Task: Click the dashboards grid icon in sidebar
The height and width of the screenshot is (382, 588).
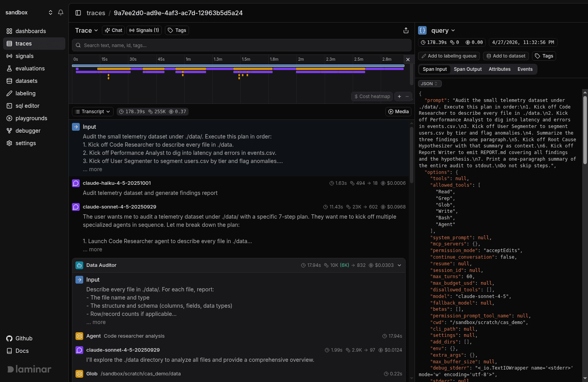Action: point(9,31)
